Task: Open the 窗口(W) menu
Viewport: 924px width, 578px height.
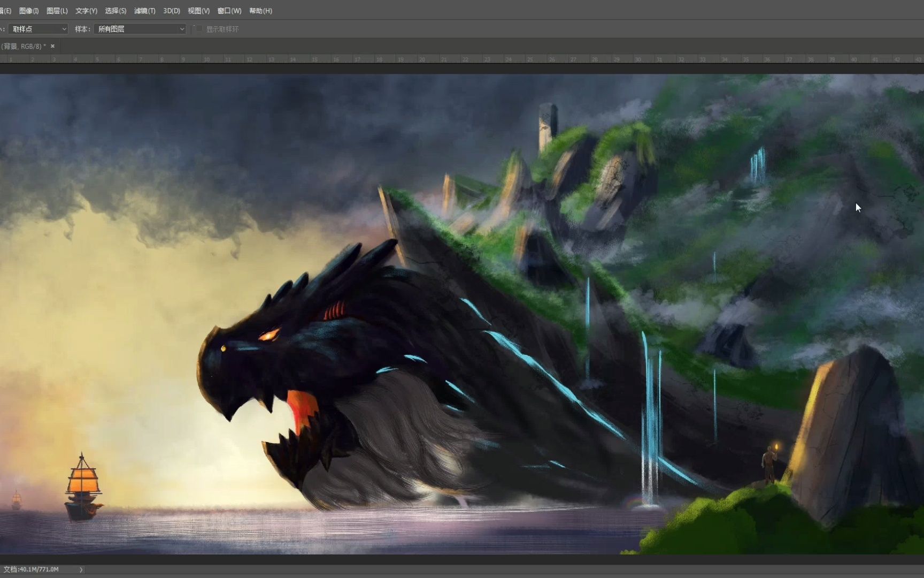Action: [x=229, y=11]
